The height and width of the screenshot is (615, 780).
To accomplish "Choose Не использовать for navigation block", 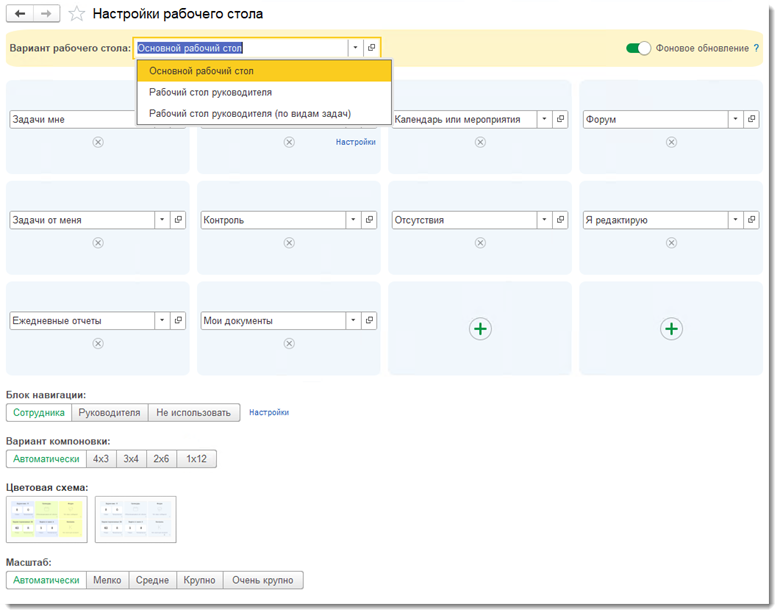I will (x=194, y=412).
